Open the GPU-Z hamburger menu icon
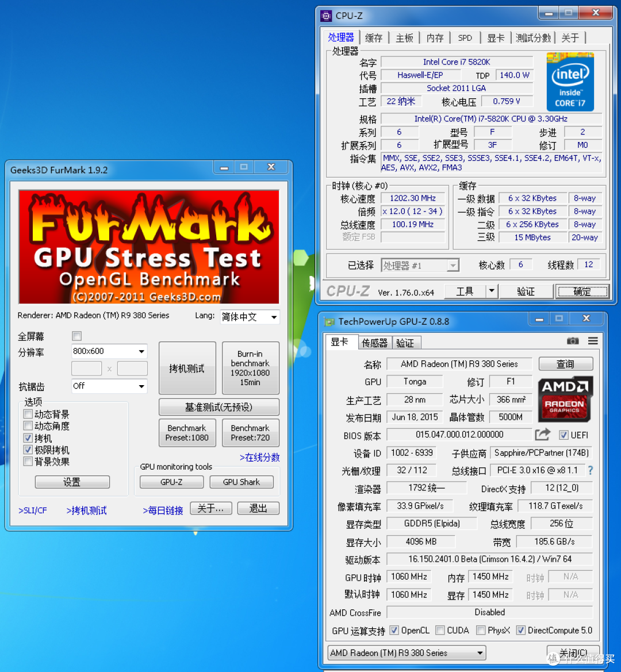Viewport: 621px width, 672px height. tap(593, 341)
